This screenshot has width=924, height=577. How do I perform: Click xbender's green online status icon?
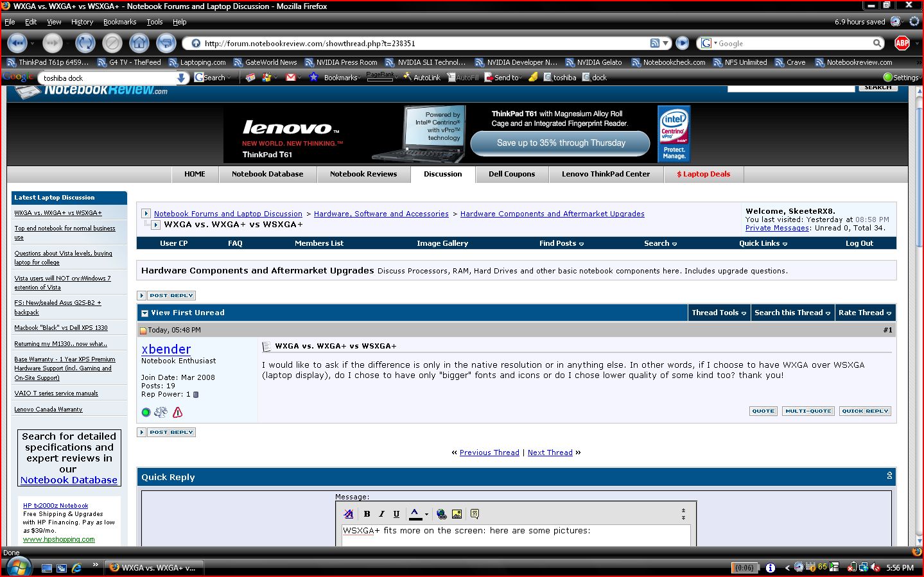[x=146, y=412]
